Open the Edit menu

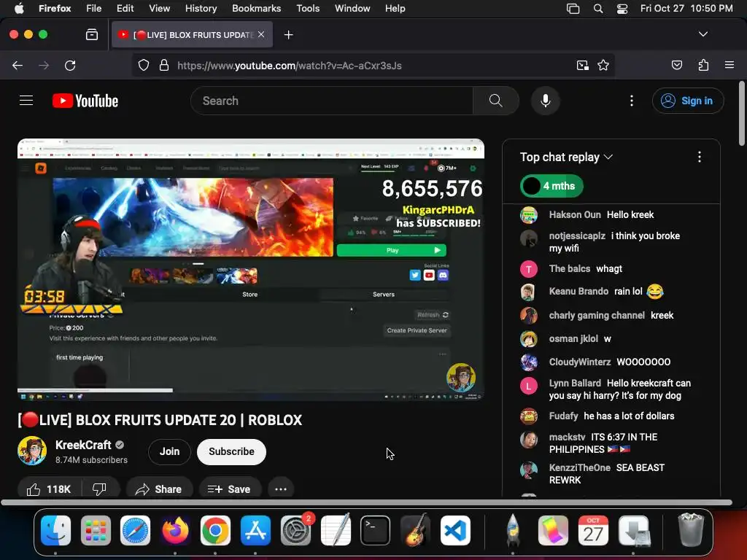coord(125,9)
